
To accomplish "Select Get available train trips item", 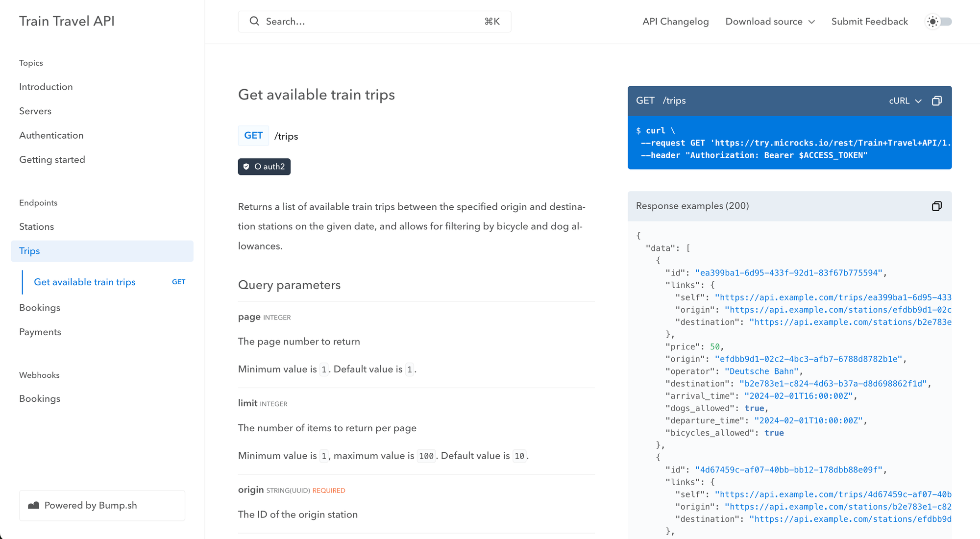I will coord(85,282).
